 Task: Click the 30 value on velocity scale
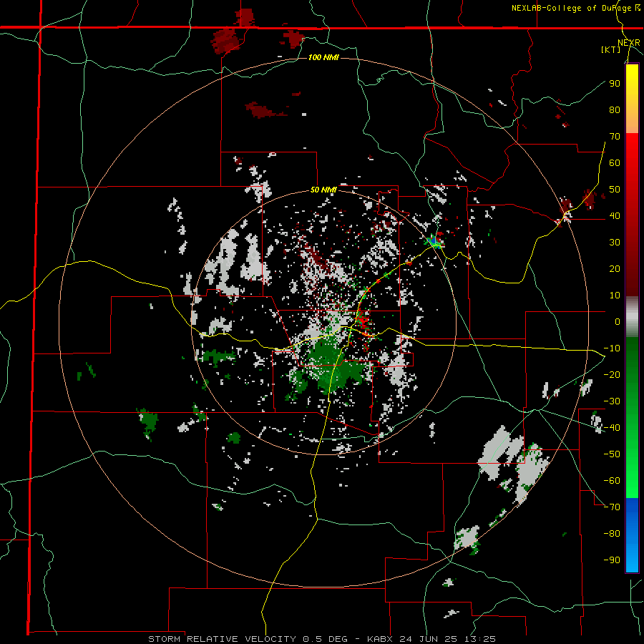[615, 243]
